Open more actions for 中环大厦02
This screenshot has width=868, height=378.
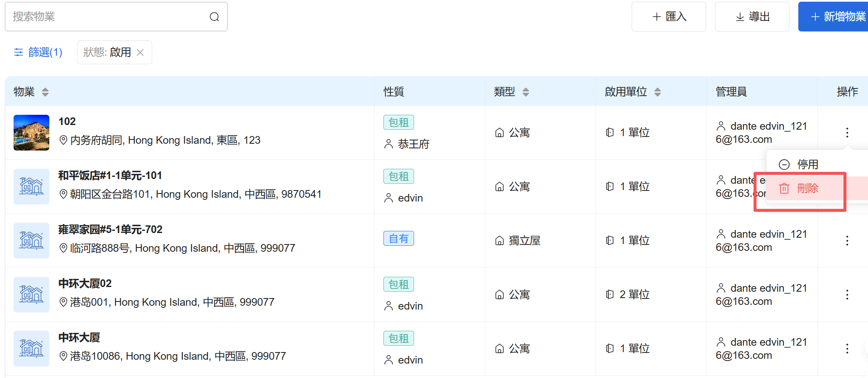[x=847, y=295]
